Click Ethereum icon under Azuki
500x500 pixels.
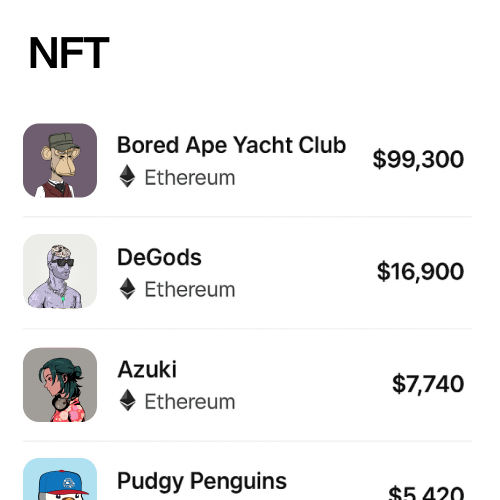(x=127, y=401)
